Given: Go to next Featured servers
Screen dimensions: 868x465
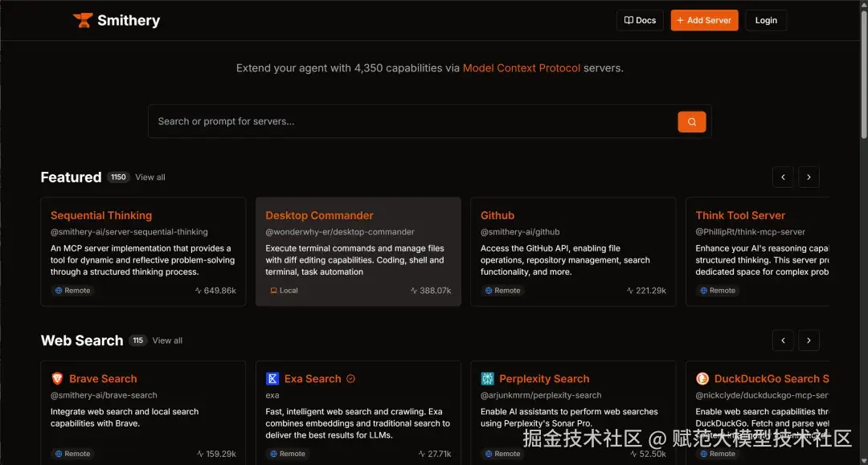Looking at the screenshot, I should (809, 177).
